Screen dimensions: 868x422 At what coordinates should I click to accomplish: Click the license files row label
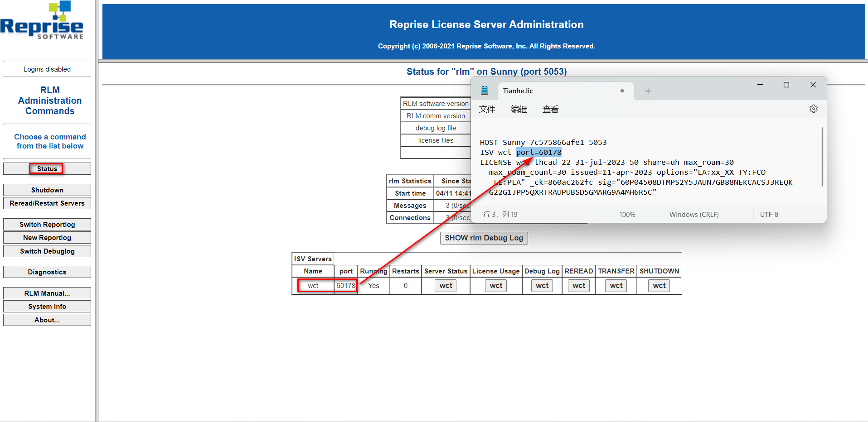click(436, 140)
